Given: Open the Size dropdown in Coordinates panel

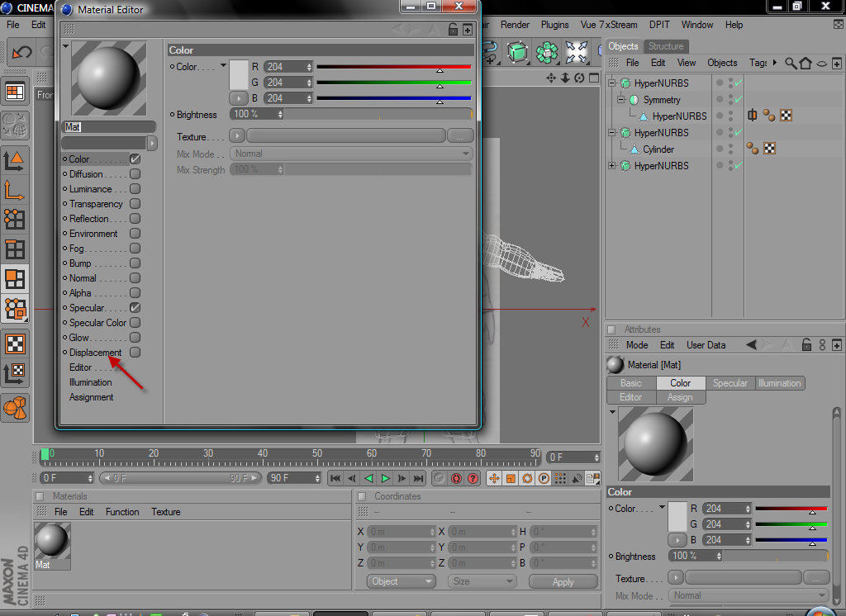Looking at the screenshot, I should point(482,581).
